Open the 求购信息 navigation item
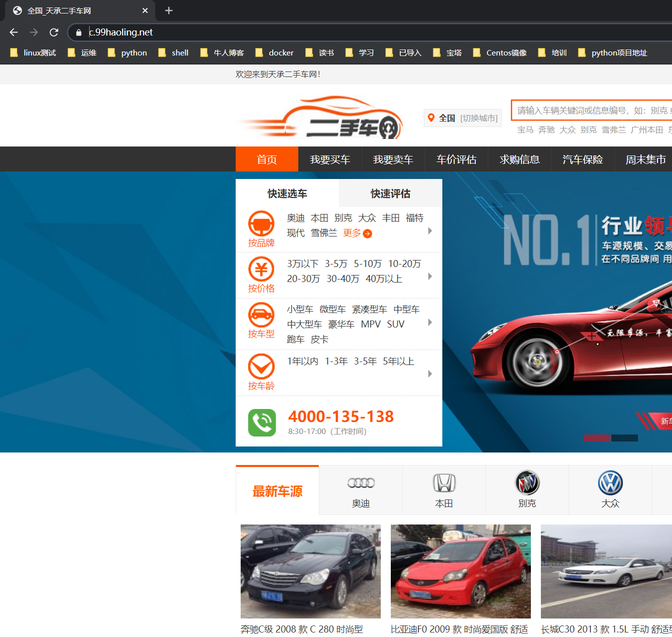The width and height of the screenshot is (672, 637). [519, 159]
